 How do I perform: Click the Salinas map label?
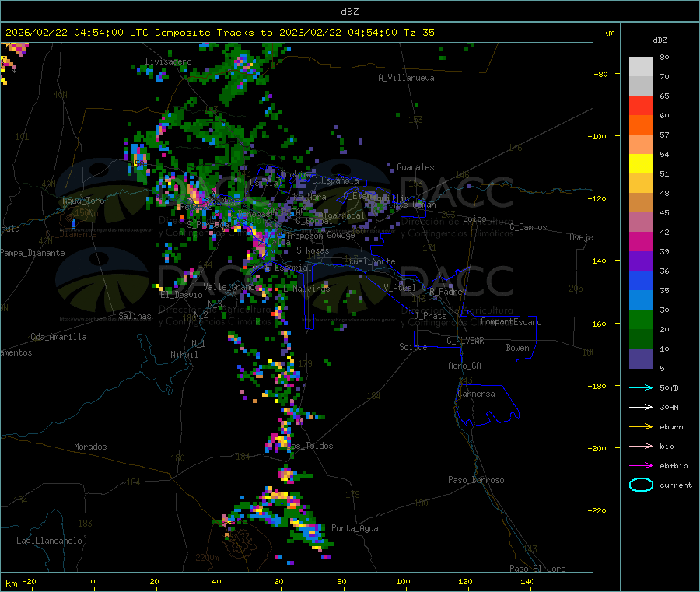click(135, 316)
